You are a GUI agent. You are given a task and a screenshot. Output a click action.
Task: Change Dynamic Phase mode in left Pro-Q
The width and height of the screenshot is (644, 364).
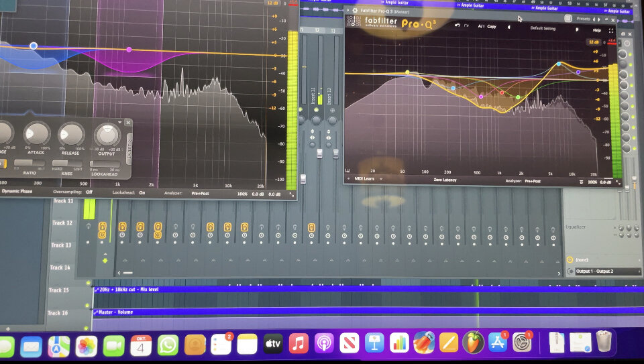pos(17,191)
